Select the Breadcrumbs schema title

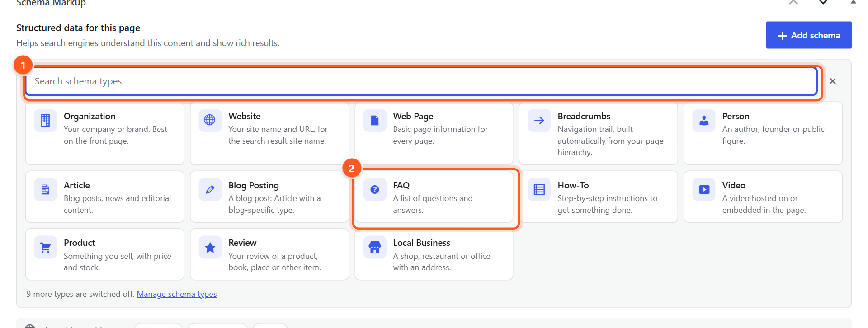click(584, 116)
